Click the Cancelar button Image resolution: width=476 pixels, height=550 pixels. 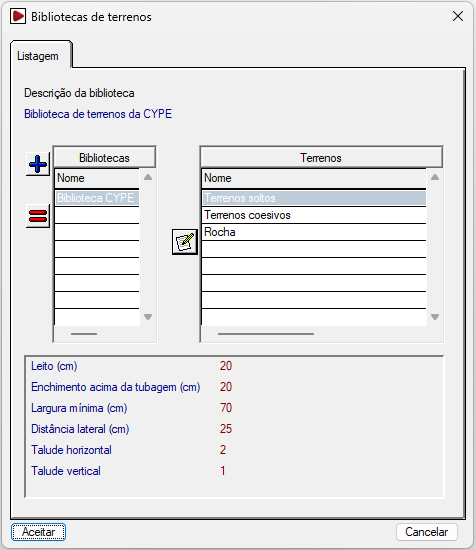427,532
